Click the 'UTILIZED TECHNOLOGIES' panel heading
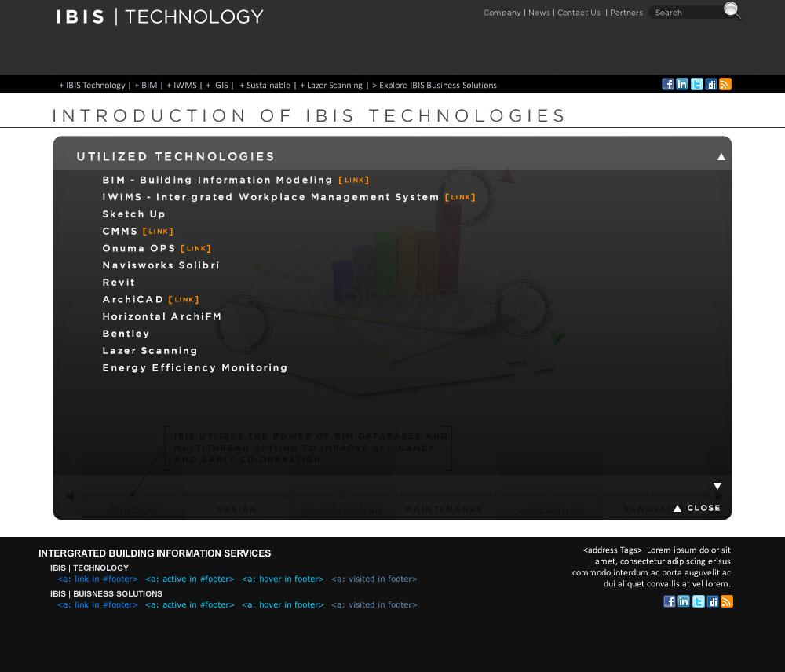Screen dimensions: 785x672 (x=175, y=157)
